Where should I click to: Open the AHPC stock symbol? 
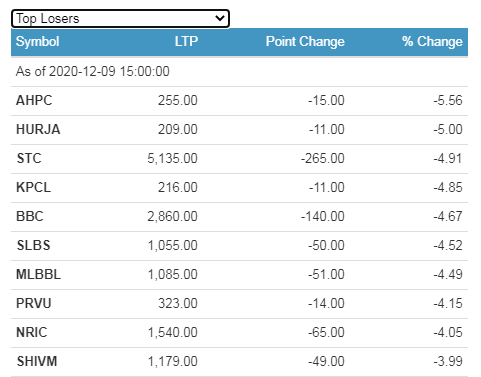tap(34, 100)
